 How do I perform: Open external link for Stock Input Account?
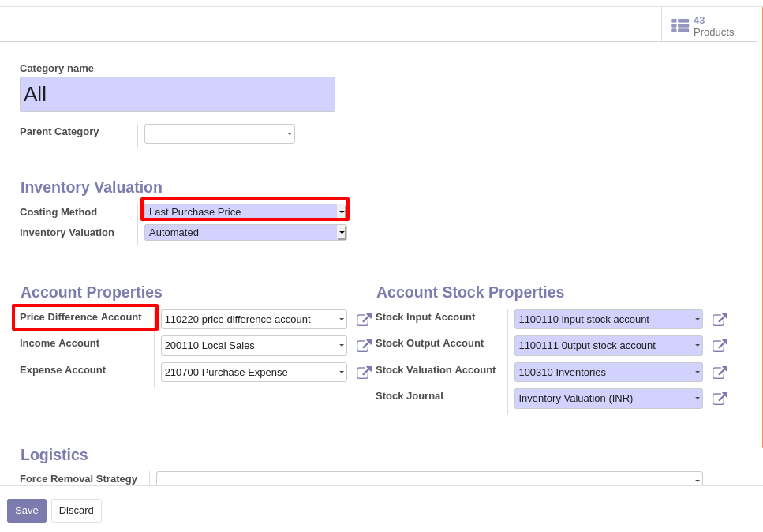pos(720,320)
